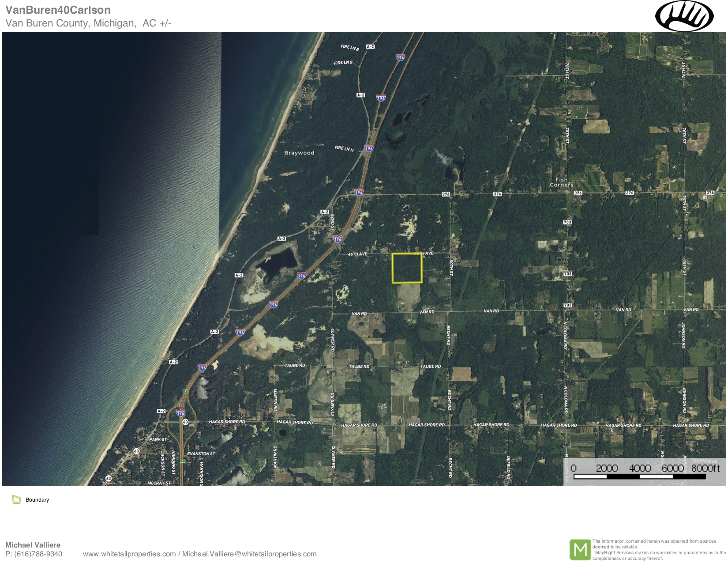The width and height of the screenshot is (728, 563).
Task: Click the I-196 shield beside Fire Ln 9
Action: coord(400,57)
